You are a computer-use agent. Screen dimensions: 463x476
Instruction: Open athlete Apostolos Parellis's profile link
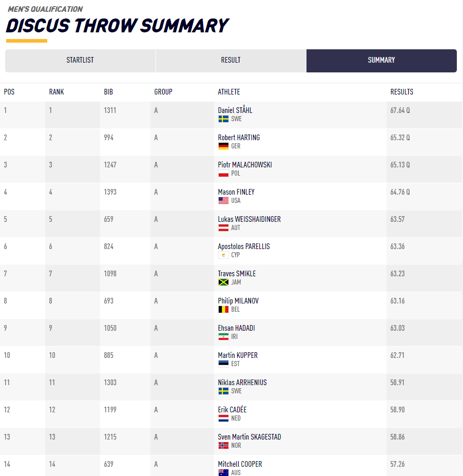click(244, 246)
